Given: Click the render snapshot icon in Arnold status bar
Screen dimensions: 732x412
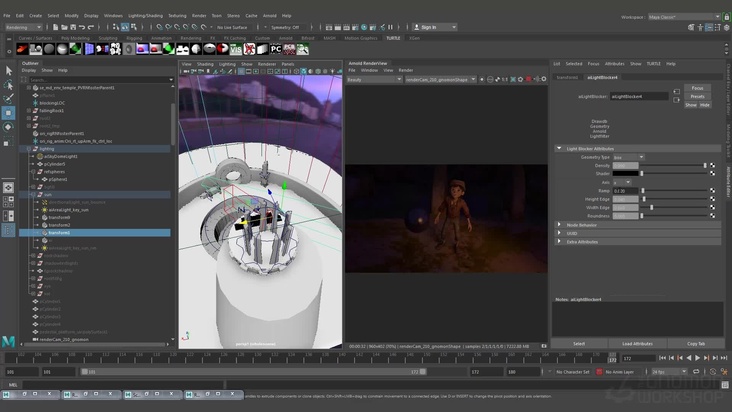Looking at the screenshot, I should (544, 346).
